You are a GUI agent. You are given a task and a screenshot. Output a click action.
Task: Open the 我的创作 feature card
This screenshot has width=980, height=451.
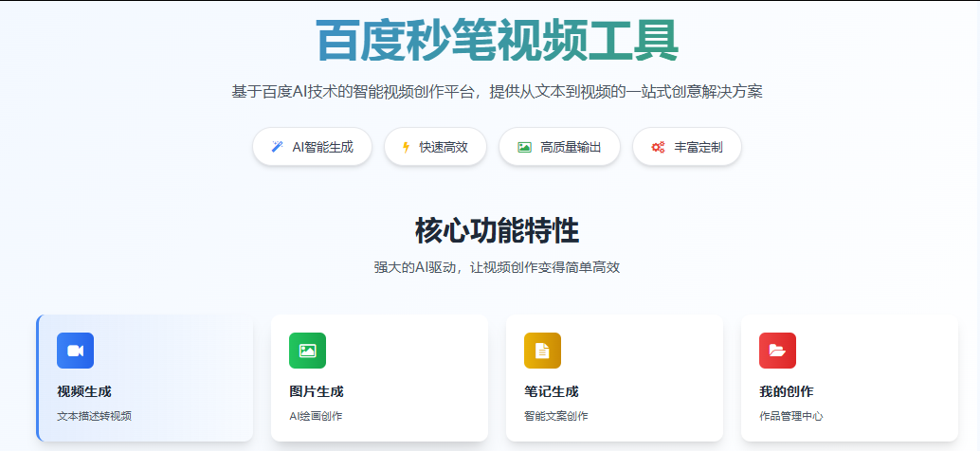click(849, 378)
